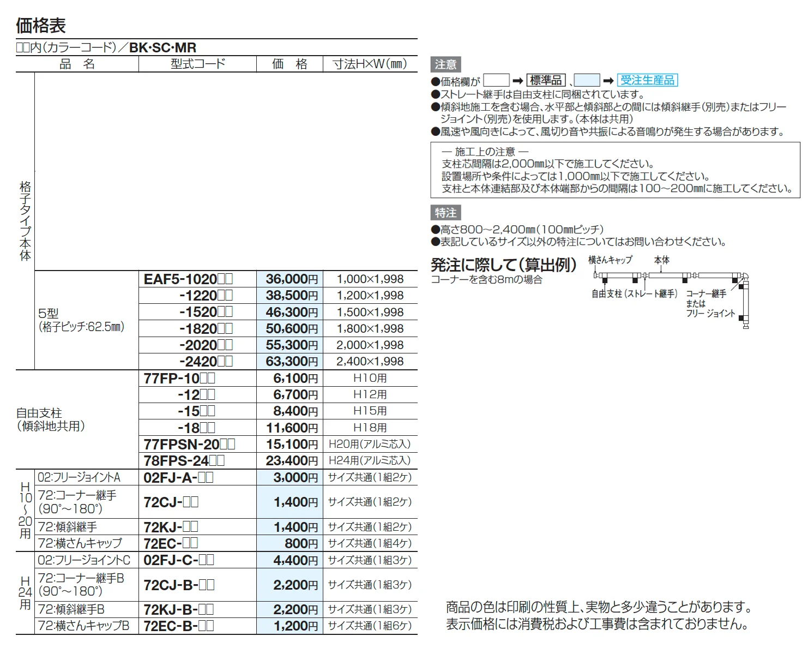Click the dimension 1,200×1,998
Viewport: 808px width, 672px height.
coord(370,296)
